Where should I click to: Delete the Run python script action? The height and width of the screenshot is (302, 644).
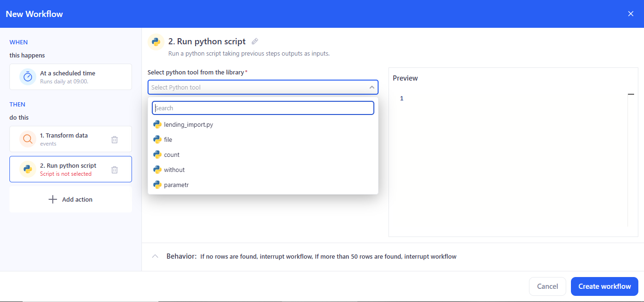coord(114,169)
